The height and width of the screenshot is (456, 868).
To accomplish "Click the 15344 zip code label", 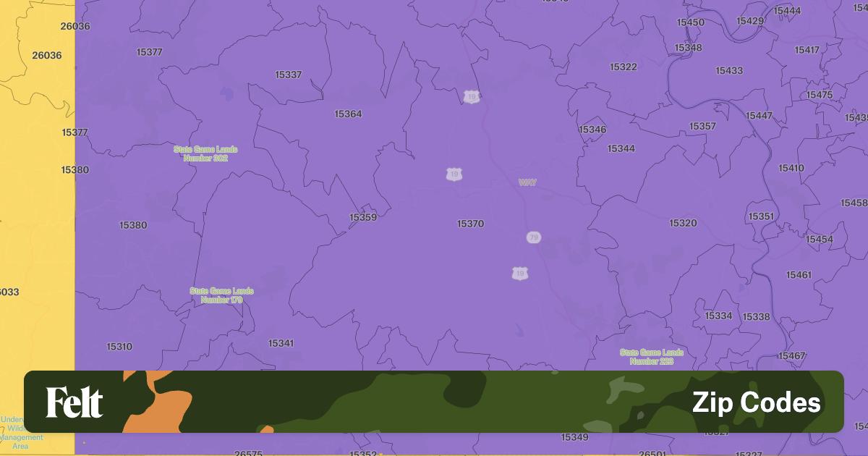I will point(621,149).
